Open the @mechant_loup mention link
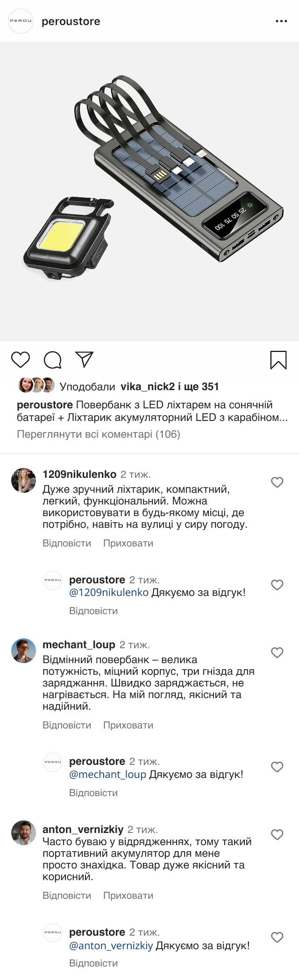The width and height of the screenshot is (299, 980). 108,775
